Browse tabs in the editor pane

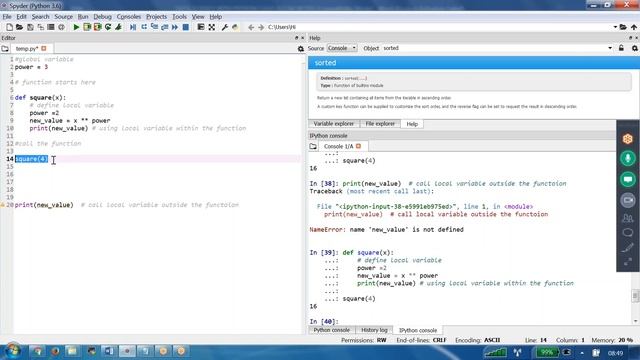[x=5, y=49]
